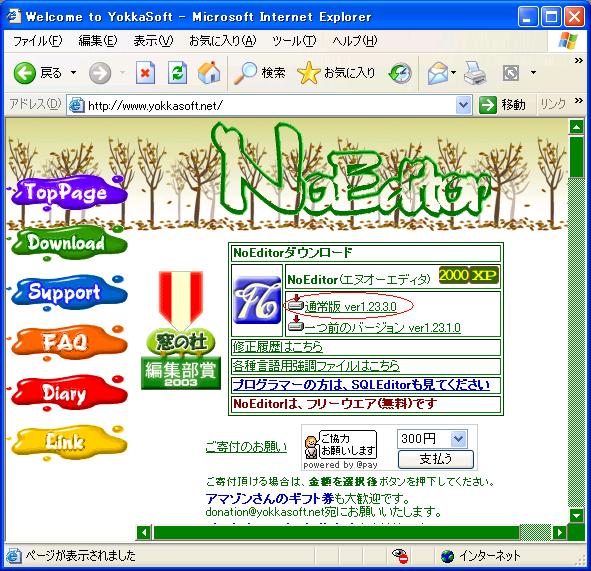Expand the toolbar overflow chevron
Image resolution: width=591 pixels, height=571 pixels.
point(579,61)
